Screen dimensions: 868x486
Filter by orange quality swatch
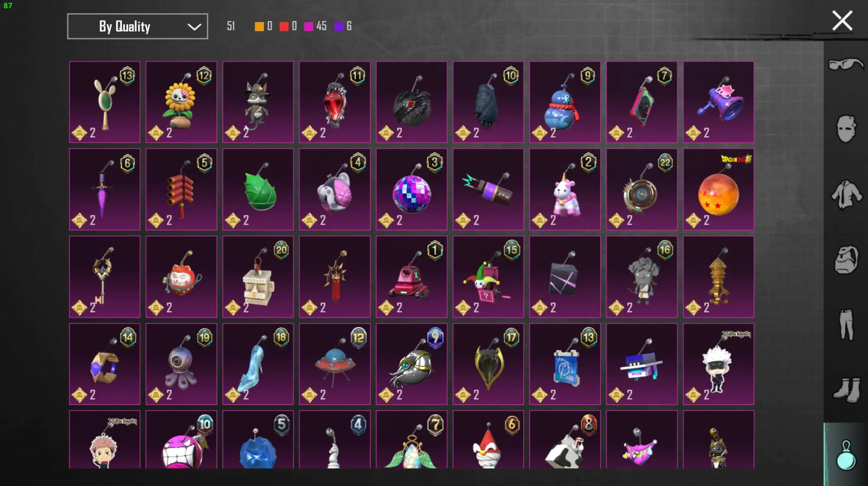pos(259,26)
